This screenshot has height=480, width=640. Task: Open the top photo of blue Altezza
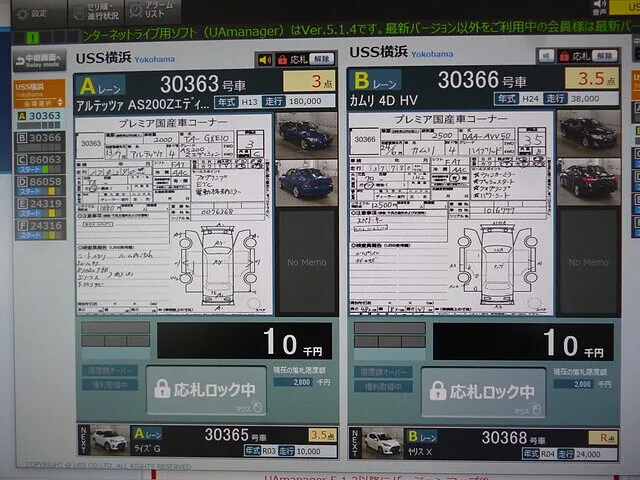(307, 135)
